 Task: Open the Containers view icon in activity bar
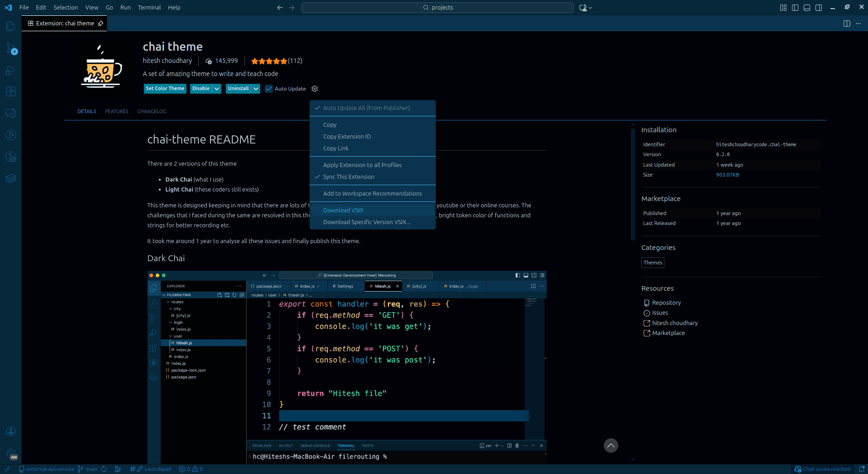click(x=10, y=178)
